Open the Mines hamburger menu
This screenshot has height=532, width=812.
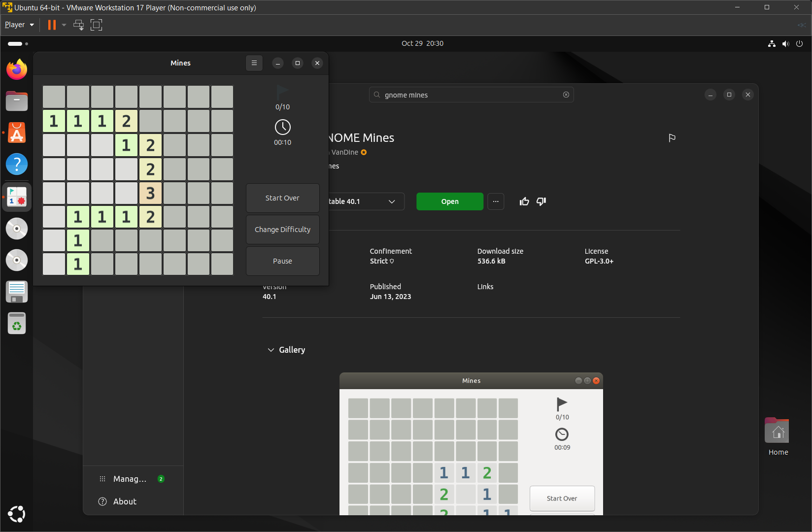point(254,63)
